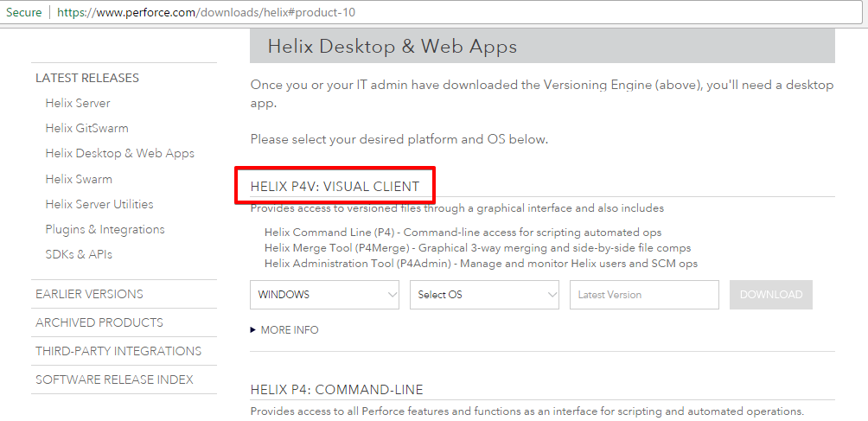
Task: Open Plugins & Integrations link
Action: (x=105, y=229)
